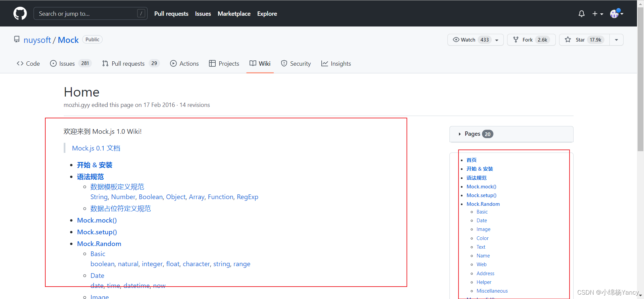Switch to the Code tab
Viewport: 644px width, 299px height.
coord(28,63)
